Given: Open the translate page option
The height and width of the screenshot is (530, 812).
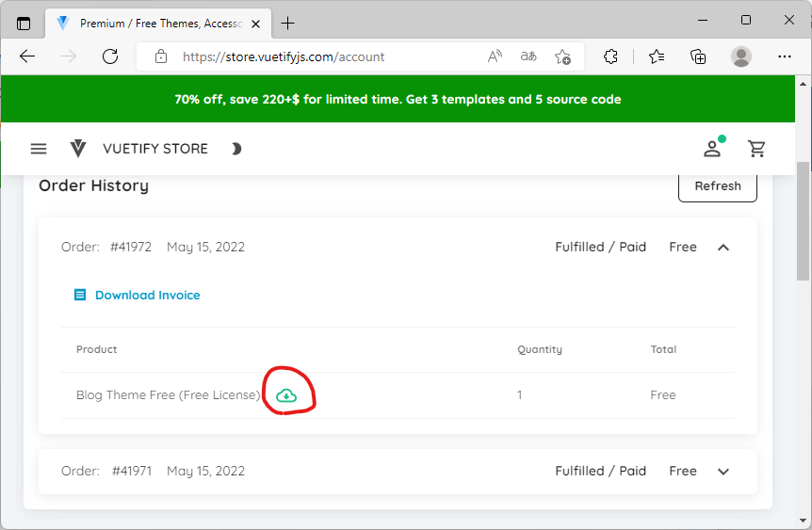Looking at the screenshot, I should coord(528,56).
